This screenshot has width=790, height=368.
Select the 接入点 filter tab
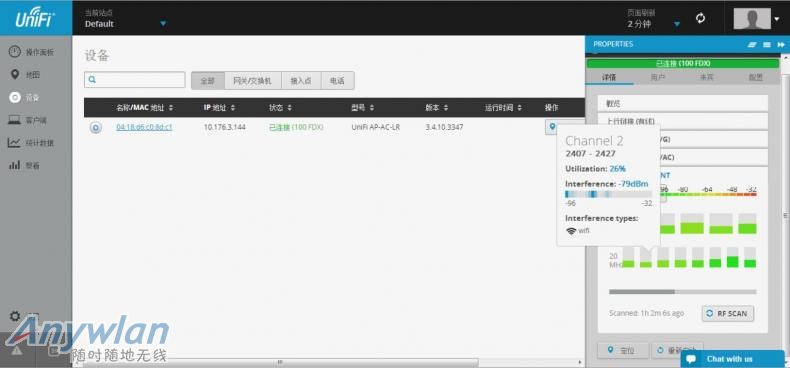point(301,80)
